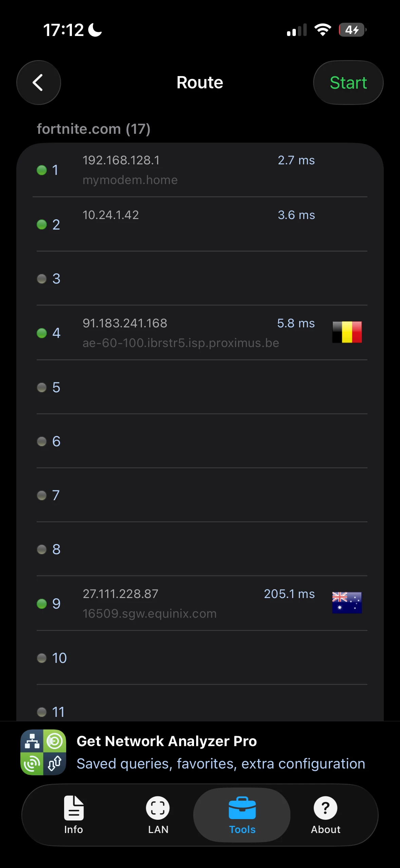
Task: Tap the back arrow button
Action: point(39,83)
